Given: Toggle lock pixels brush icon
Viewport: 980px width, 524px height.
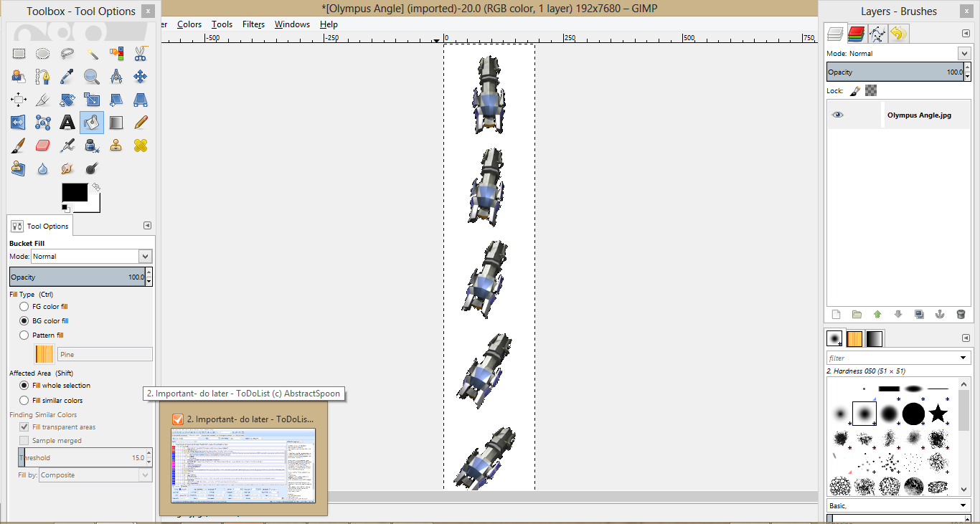Looking at the screenshot, I should coord(855,90).
